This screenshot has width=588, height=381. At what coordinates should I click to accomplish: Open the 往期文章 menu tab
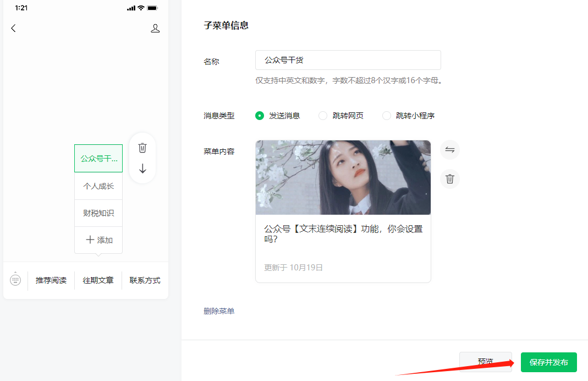pyautogui.click(x=98, y=280)
